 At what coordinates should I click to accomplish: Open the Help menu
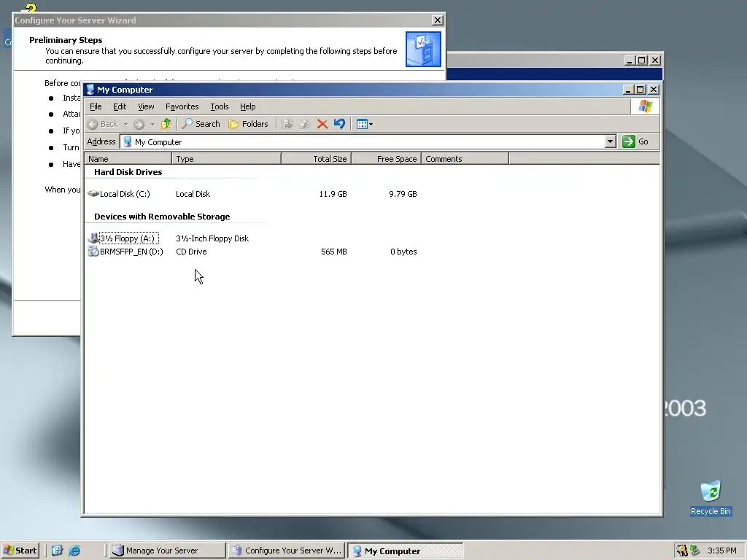(x=248, y=106)
